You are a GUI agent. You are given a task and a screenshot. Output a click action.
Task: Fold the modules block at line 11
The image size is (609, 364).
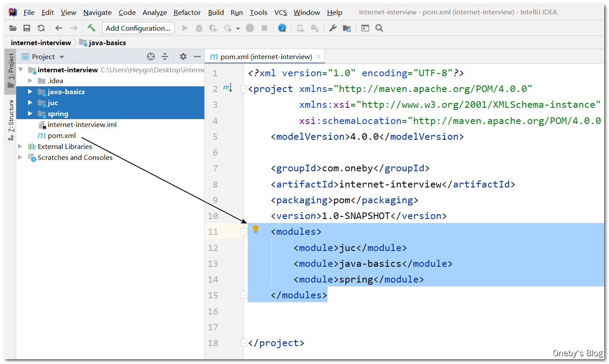244,232
